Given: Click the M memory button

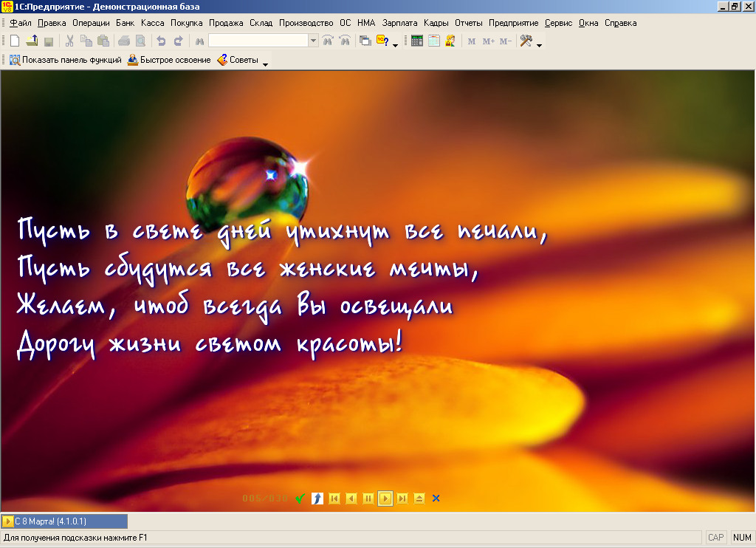Looking at the screenshot, I should point(472,41).
